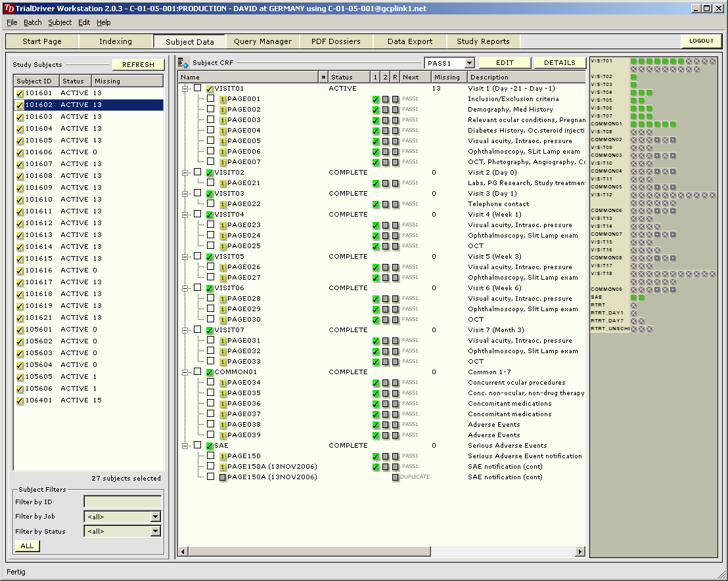Switch to the Query Manager tab
The height and width of the screenshot is (581, 728).
coord(263,41)
